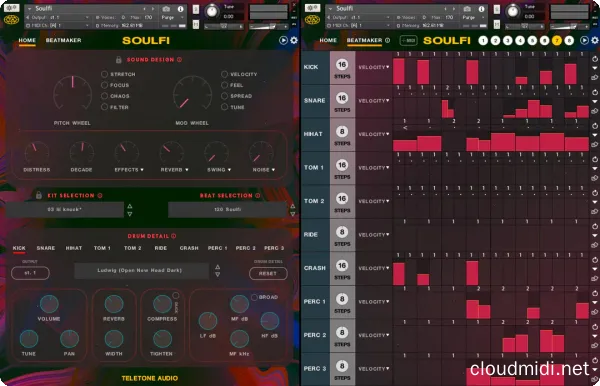Enable Stretch option for pitch wheel
The image size is (600, 386).
[x=104, y=74]
